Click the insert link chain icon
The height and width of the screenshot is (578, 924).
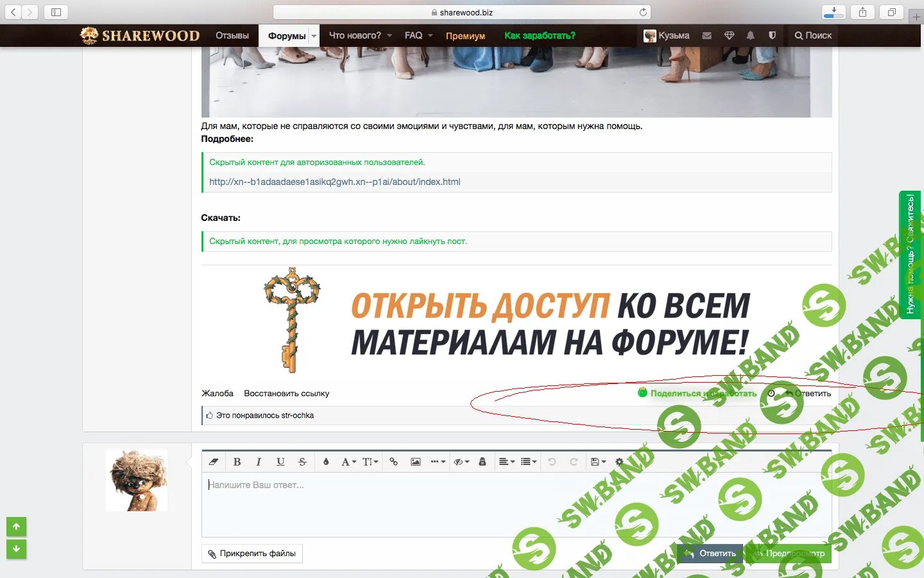[x=393, y=462]
